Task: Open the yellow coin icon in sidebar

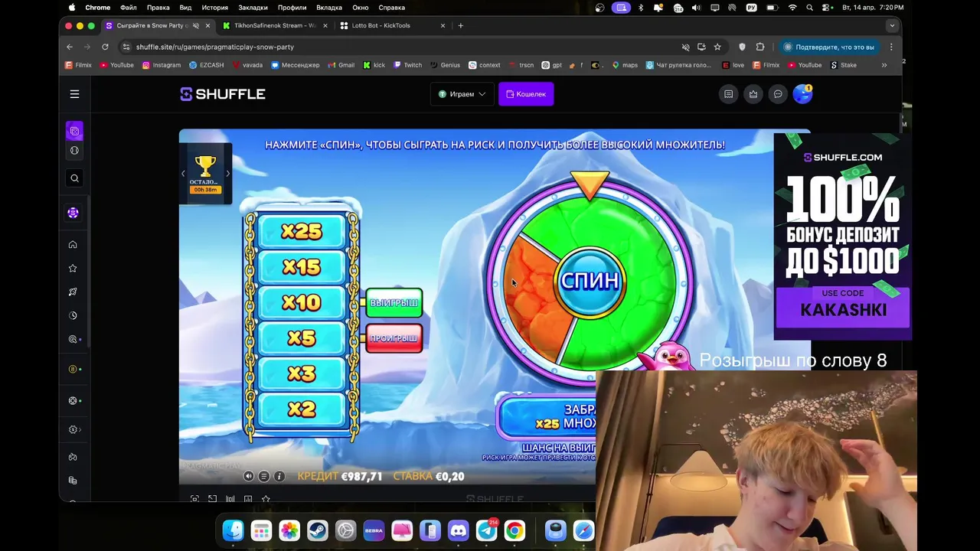Action: (x=73, y=369)
